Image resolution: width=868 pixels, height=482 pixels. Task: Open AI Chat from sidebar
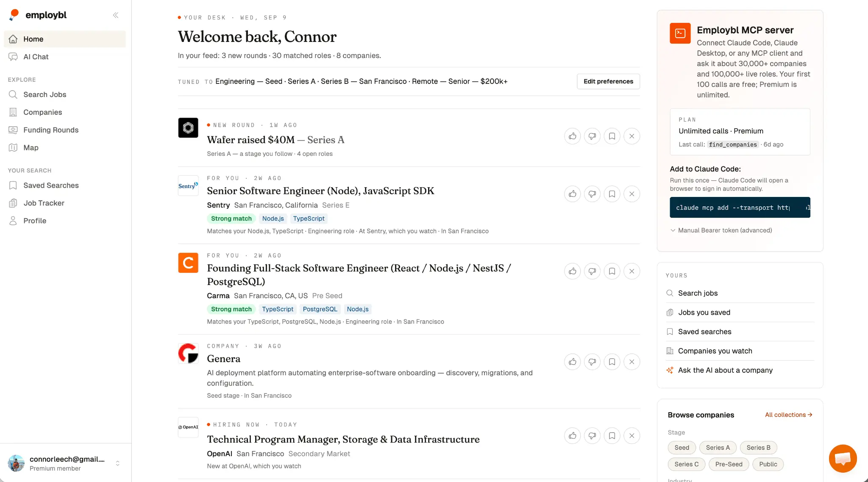pos(65,57)
